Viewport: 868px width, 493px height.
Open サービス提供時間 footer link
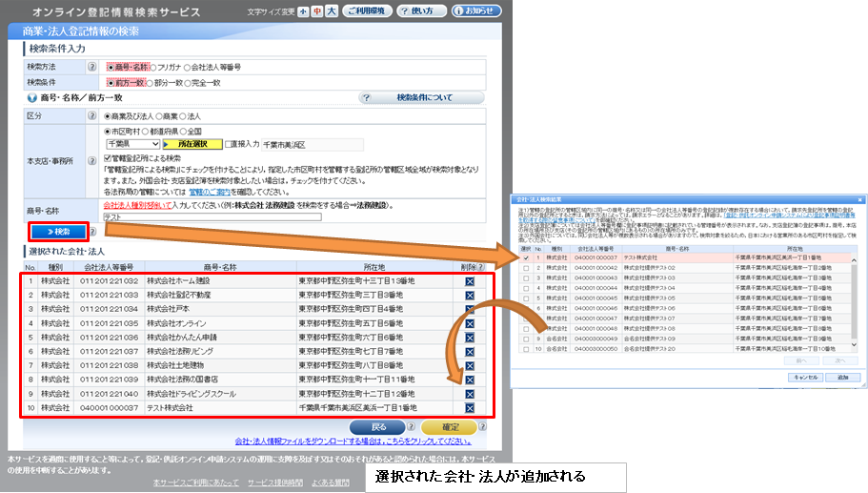(275, 483)
